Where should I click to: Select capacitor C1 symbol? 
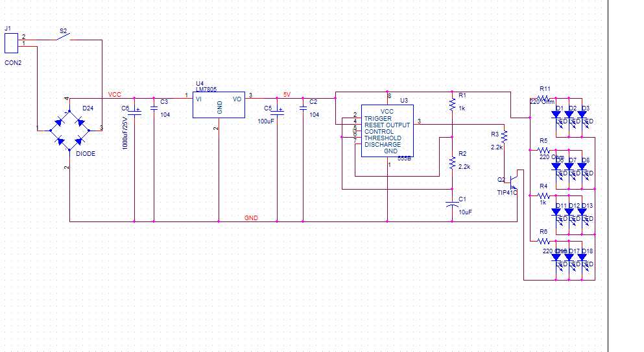[x=452, y=205]
